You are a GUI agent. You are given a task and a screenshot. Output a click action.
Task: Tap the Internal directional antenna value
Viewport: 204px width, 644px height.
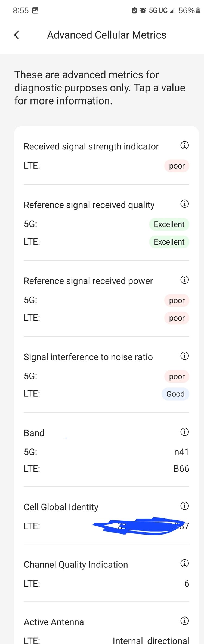point(151,640)
